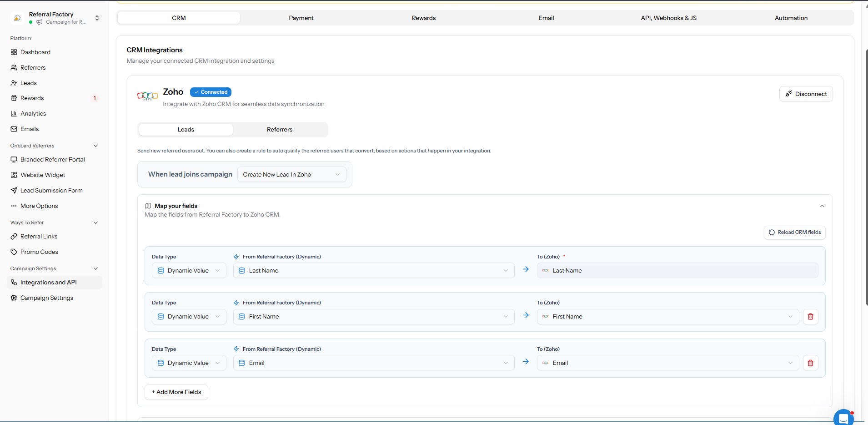Click Add More Fields
The image size is (868, 425).
[x=176, y=392]
